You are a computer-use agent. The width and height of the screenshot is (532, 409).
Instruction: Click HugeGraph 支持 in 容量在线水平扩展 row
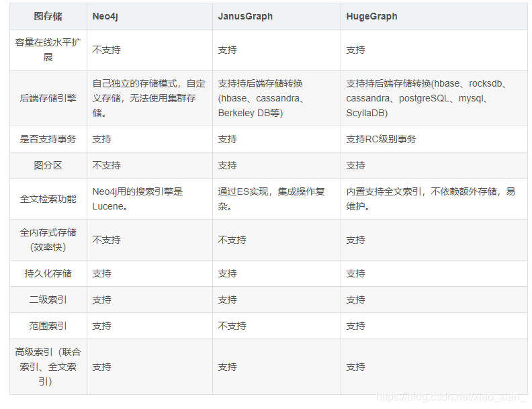pos(355,50)
